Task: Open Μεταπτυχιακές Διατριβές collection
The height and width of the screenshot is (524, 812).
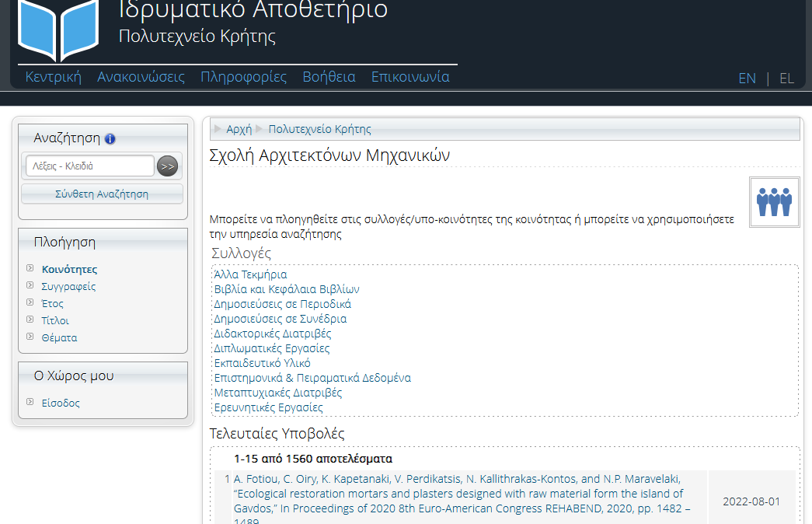Action: (278, 393)
